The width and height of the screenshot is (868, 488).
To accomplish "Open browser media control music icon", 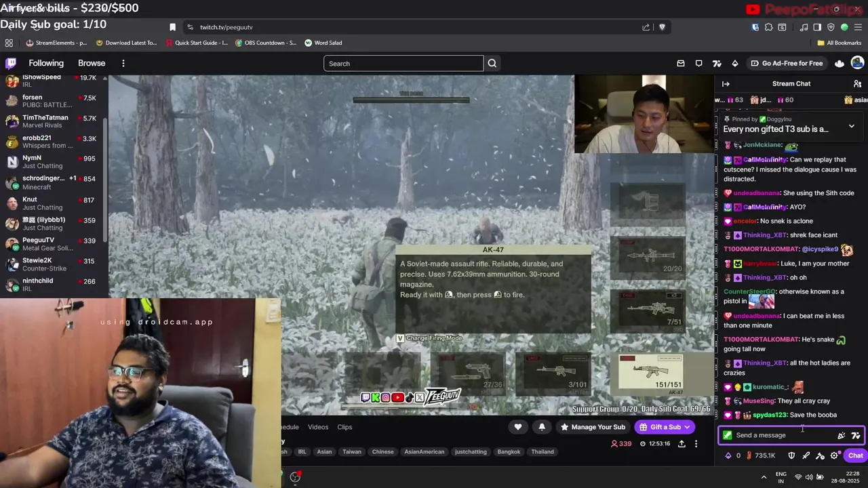I will (x=804, y=27).
